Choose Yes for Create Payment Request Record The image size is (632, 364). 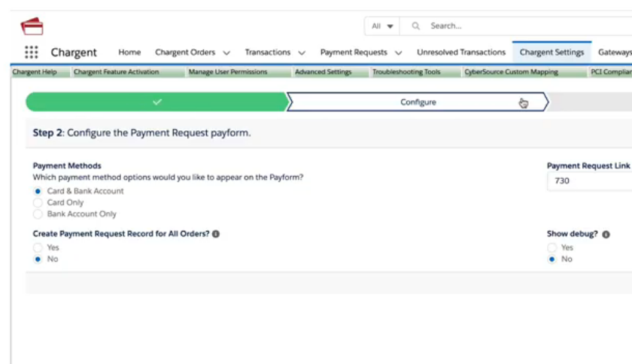[38, 247]
